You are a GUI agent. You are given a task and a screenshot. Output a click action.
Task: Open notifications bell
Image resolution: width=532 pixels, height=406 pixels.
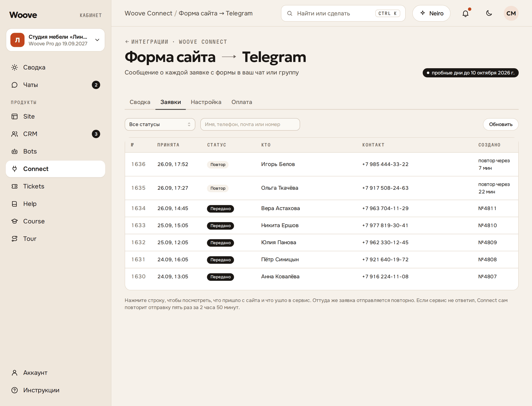(466, 13)
